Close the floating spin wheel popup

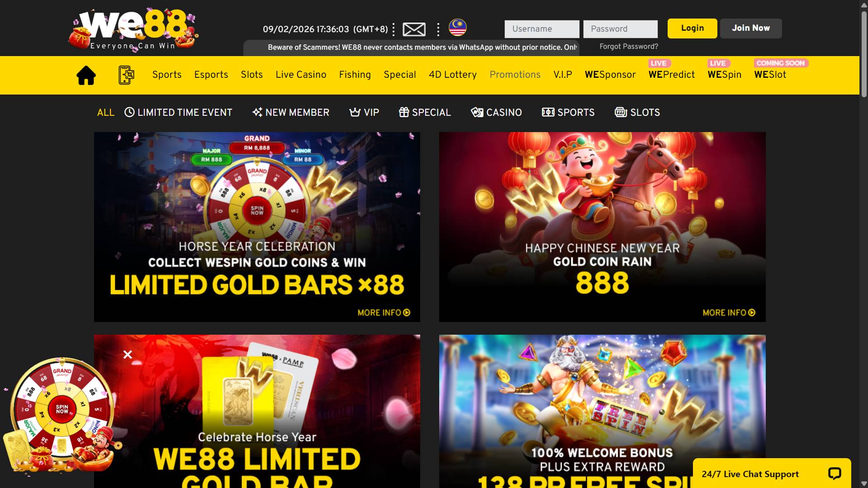(128, 355)
